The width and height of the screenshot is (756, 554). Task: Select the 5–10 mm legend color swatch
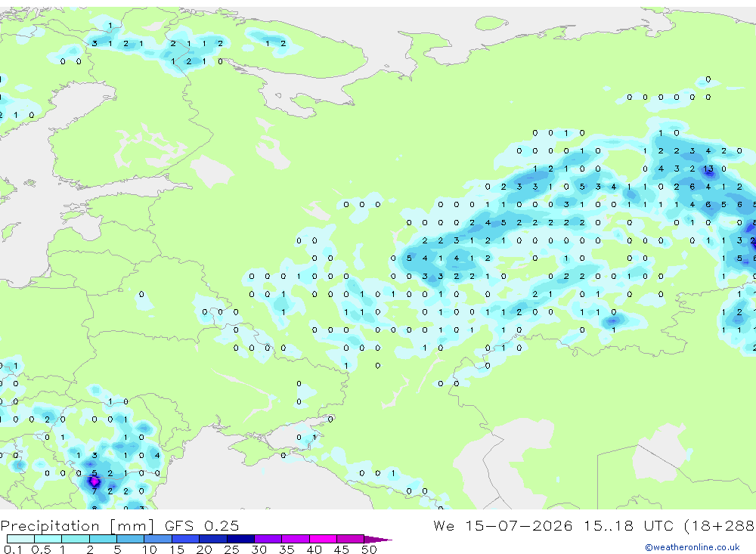tap(131, 539)
